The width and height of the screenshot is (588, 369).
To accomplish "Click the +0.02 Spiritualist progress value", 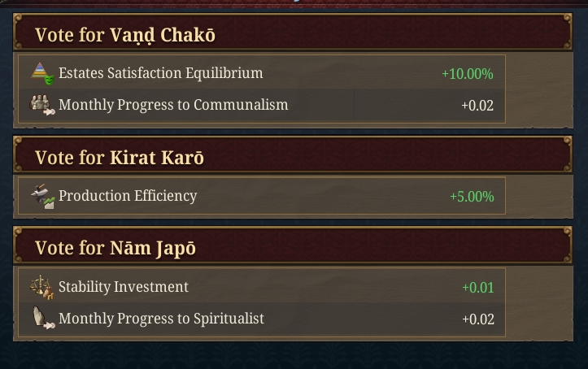I will (477, 319).
